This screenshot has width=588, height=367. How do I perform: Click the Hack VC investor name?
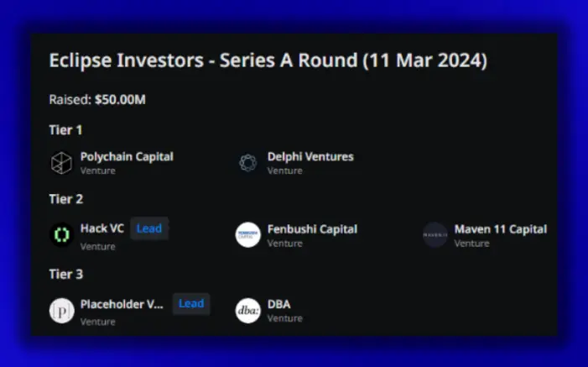102,228
